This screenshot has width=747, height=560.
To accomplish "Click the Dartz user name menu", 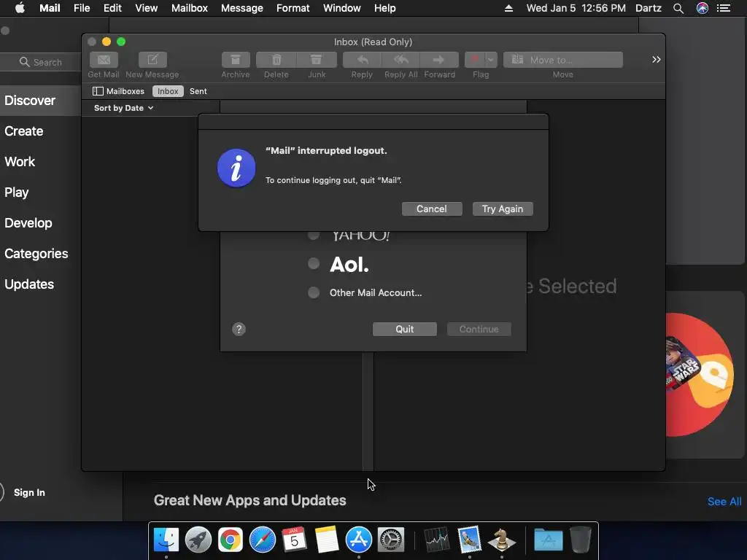I will tap(649, 8).
